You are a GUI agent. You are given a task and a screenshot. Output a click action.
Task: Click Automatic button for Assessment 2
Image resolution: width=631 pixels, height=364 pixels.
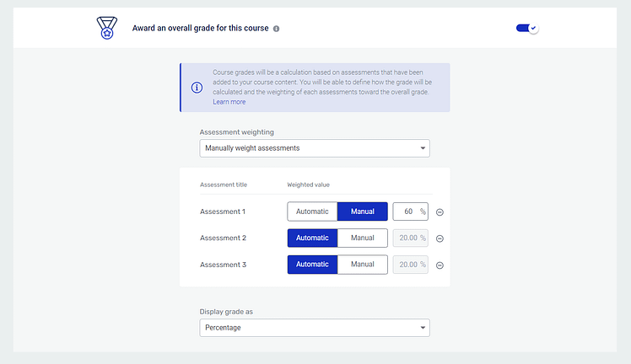coord(312,238)
